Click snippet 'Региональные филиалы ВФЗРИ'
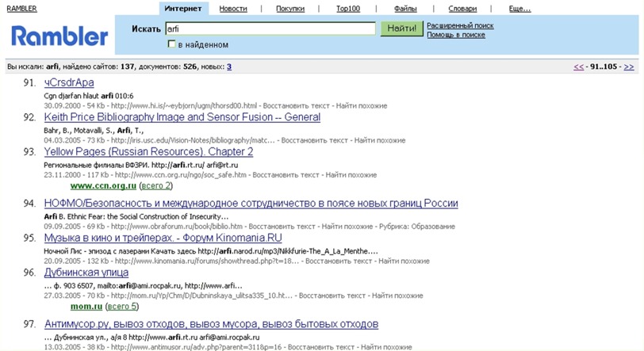This screenshot has width=644, height=351. [x=97, y=165]
